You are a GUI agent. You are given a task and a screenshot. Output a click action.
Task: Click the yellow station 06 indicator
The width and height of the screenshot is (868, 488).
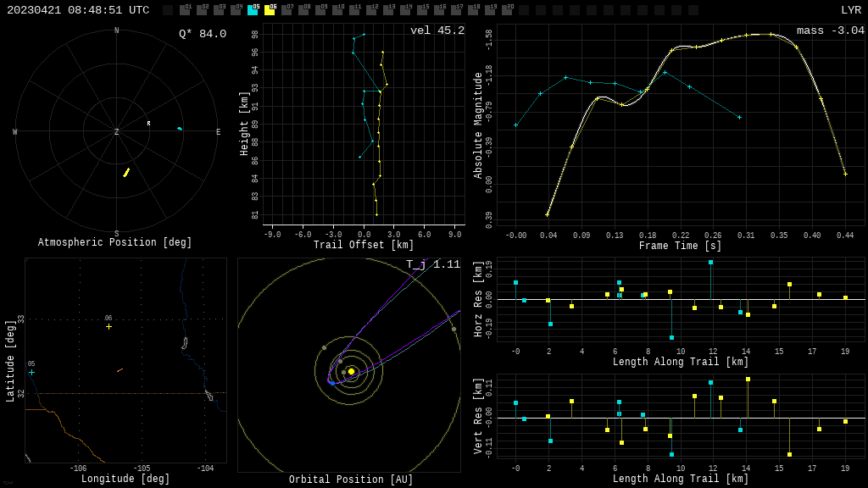(x=270, y=10)
